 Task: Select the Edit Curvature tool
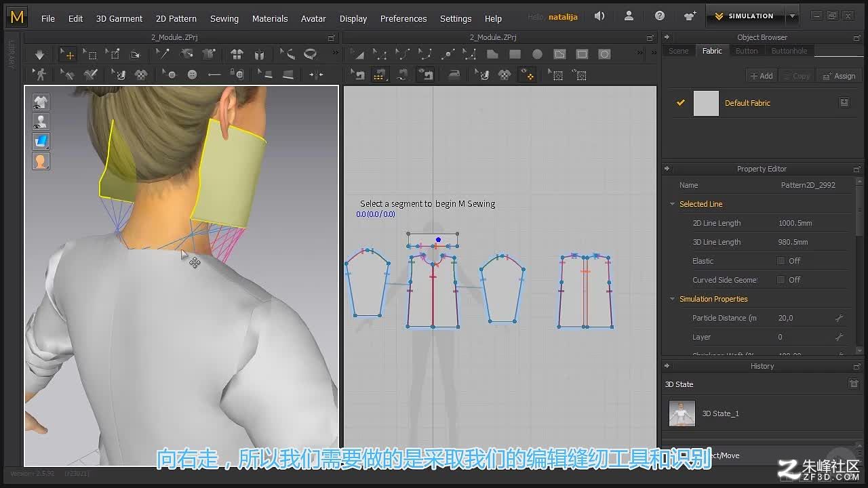pyautogui.click(x=403, y=54)
